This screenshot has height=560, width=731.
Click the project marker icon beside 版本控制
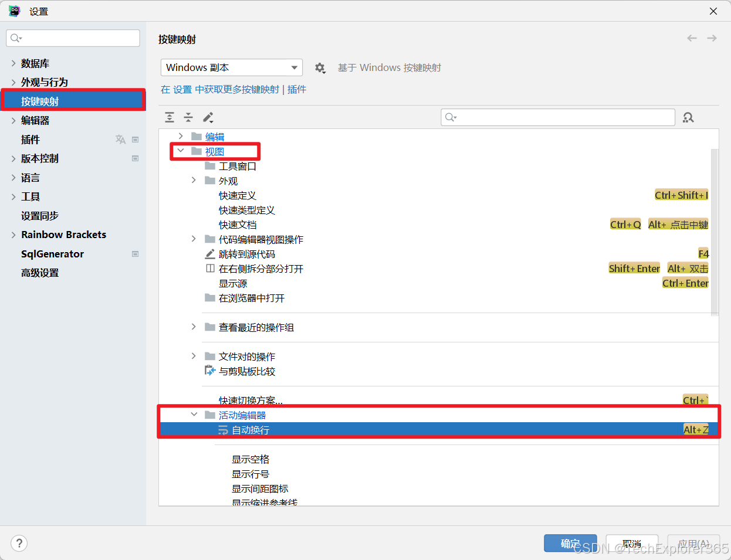[x=136, y=158]
